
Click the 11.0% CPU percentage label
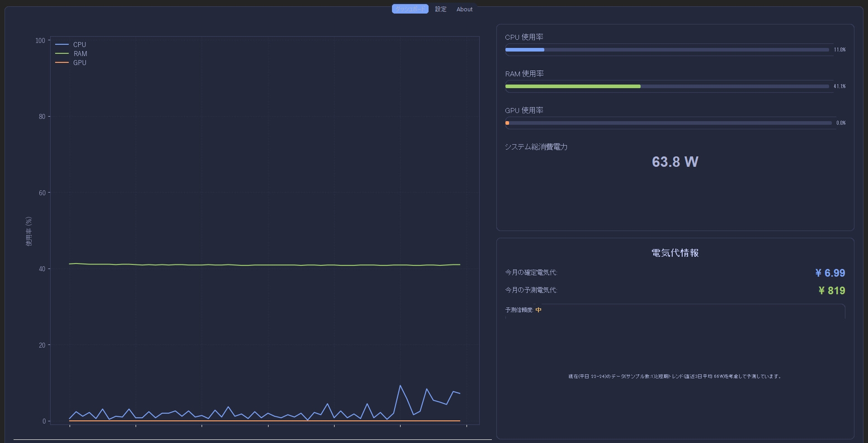coord(840,50)
